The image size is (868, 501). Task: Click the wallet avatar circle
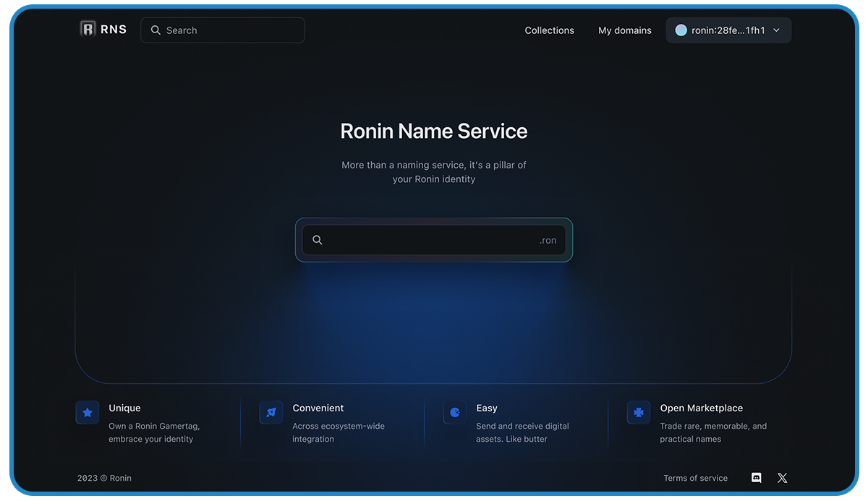tap(681, 30)
